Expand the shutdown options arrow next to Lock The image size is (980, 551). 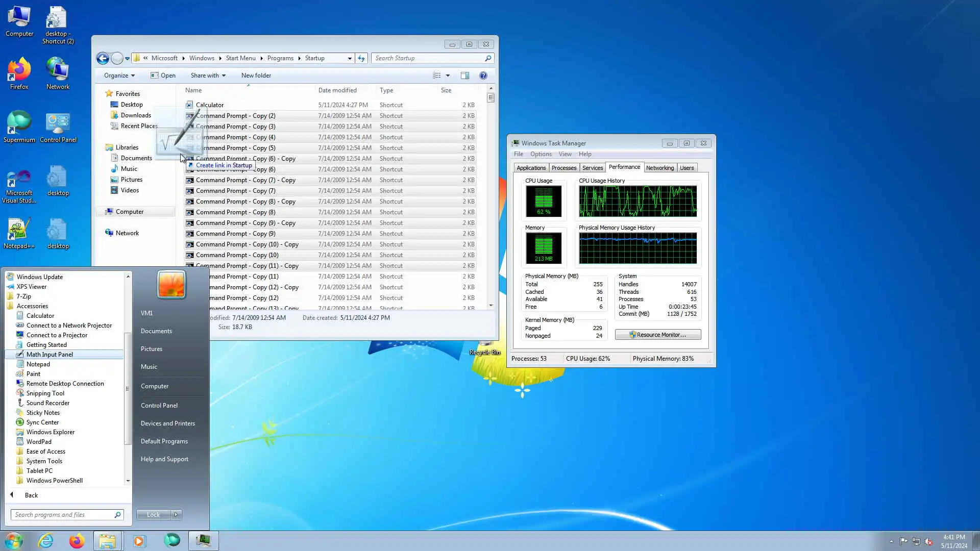pos(176,515)
